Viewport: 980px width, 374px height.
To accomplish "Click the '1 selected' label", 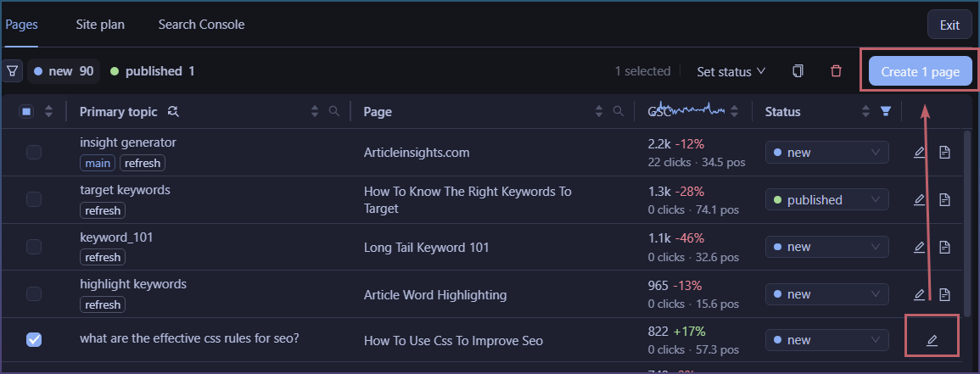I will coord(642,71).
